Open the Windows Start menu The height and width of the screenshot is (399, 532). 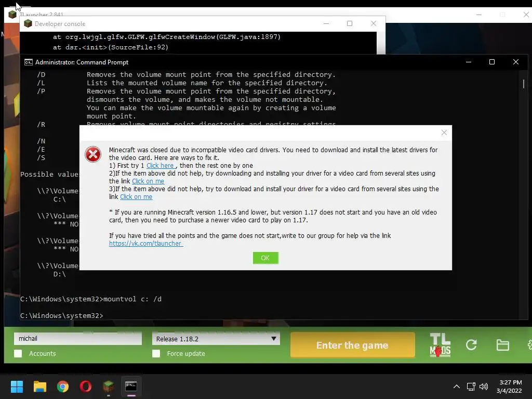17,387
